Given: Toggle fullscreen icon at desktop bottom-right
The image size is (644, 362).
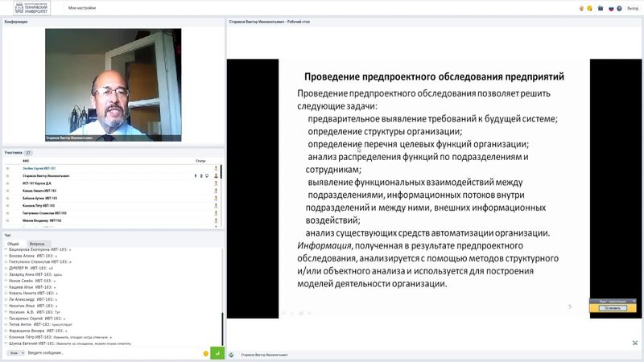Looking at the screenshot, I should pos(635,343).
